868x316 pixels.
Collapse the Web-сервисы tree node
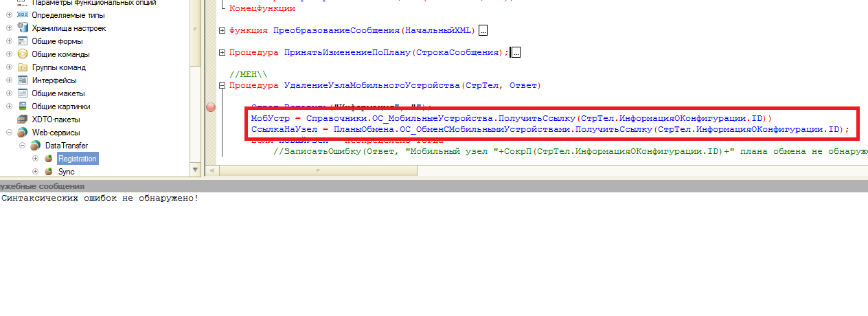(x=9, y=133)
